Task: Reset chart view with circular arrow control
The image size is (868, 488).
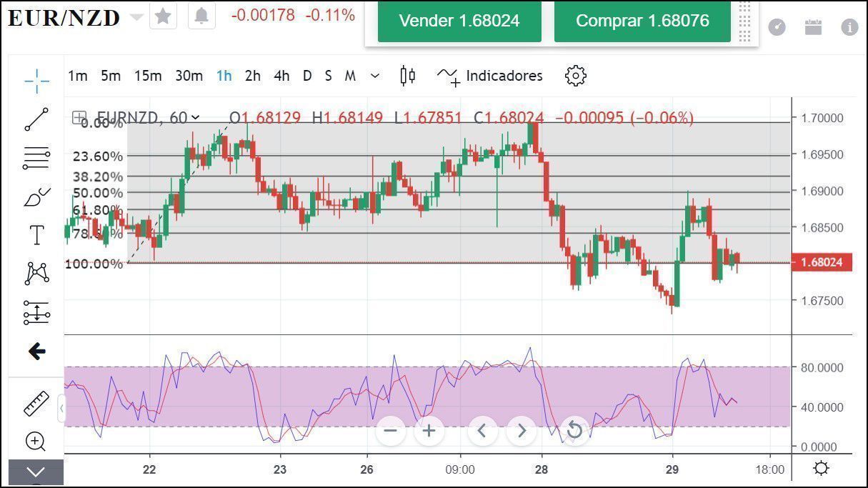Action: pos(574,431)
